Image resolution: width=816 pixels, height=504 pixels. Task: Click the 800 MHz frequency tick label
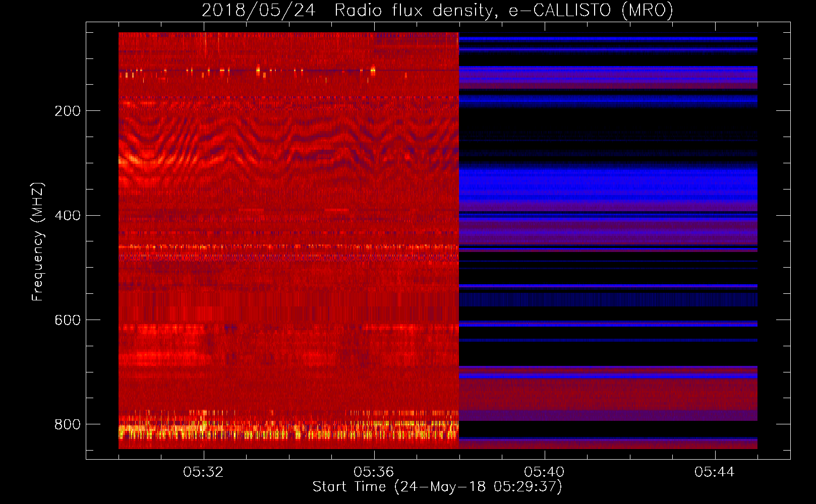(x=68, y=425)
